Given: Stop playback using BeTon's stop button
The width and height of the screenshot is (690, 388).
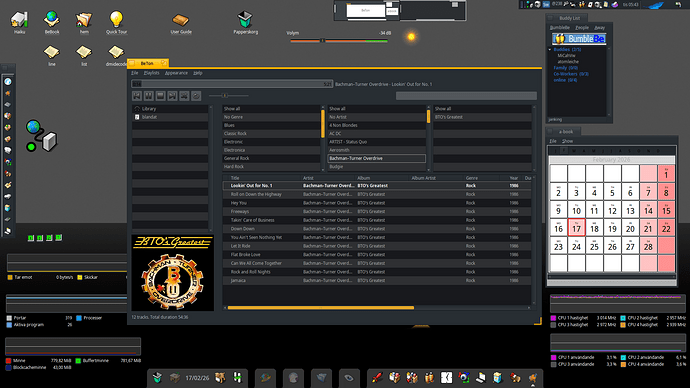Looking at the screenshot, I should 161,95.
